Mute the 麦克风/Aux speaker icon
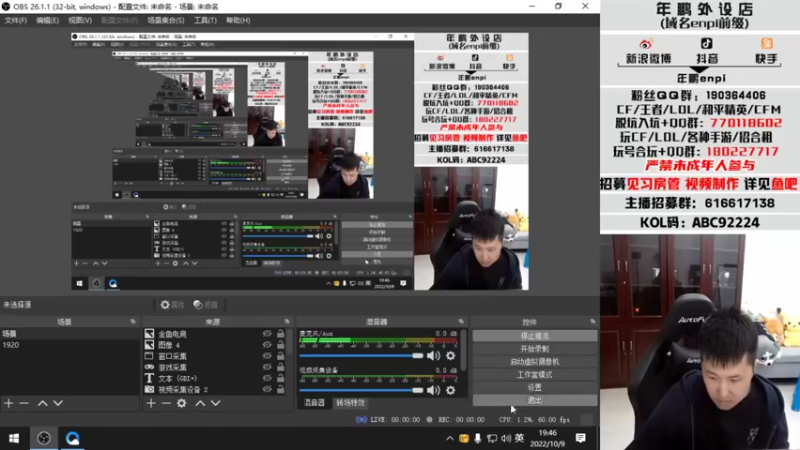 [x=433, y=356]
